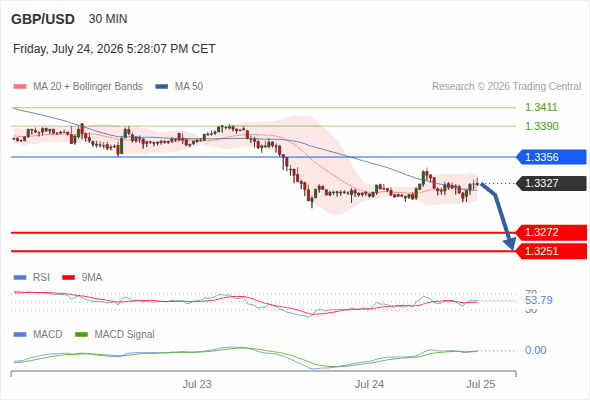Image resolution: width=590 pixels, height=400 pixels.
Task: Select the 1.3272 red support tag
Action: tap(551, 233)
